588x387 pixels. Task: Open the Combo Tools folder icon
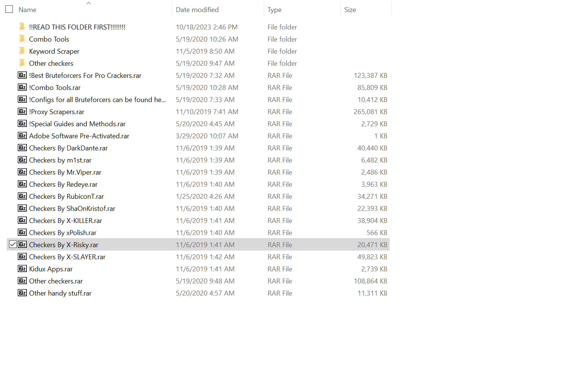click(22, 39)
